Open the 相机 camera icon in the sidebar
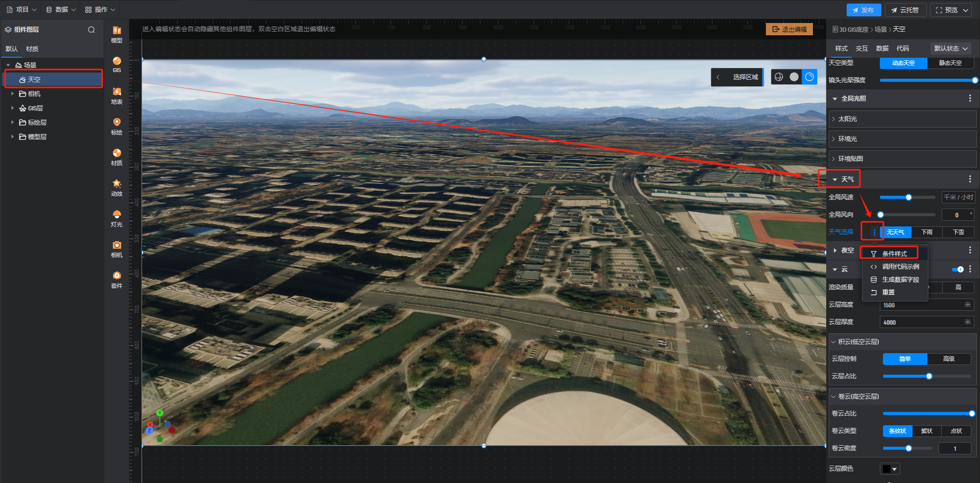This screenshot has width=980, height=483. click(x=117, y=249)
